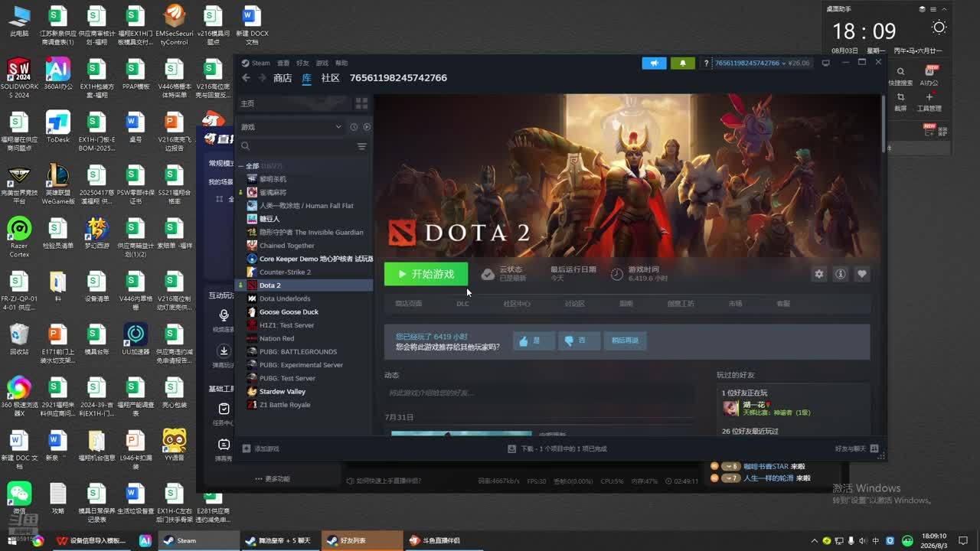Toggle library grid collections view icon

tap(361, 103)
